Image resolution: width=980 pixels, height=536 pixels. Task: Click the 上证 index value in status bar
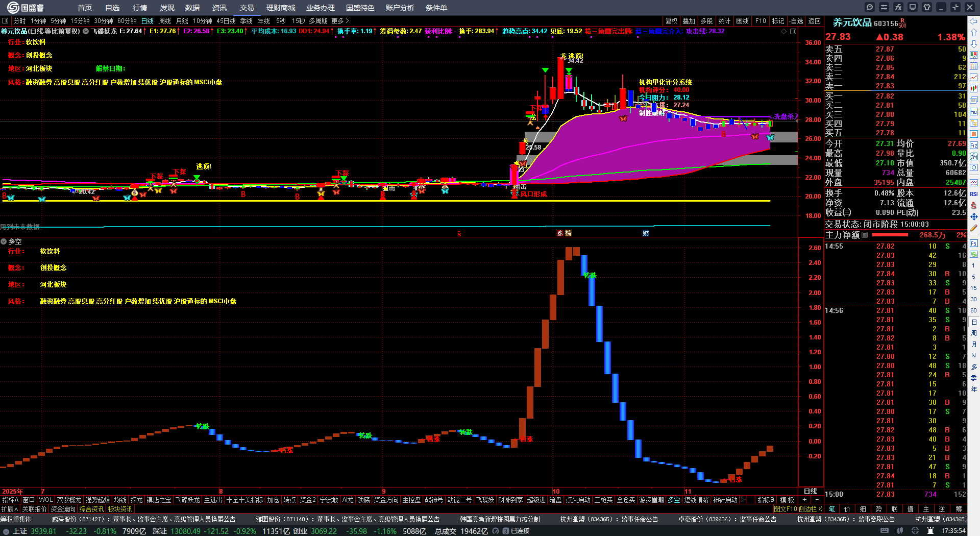coord(43,531)
